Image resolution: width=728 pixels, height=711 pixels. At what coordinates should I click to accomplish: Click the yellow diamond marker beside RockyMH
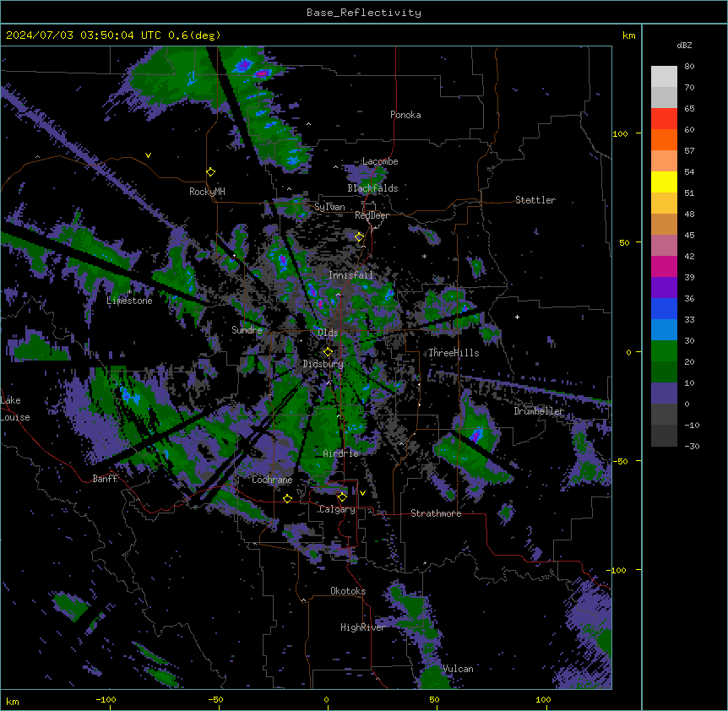[x=211, y=172]
